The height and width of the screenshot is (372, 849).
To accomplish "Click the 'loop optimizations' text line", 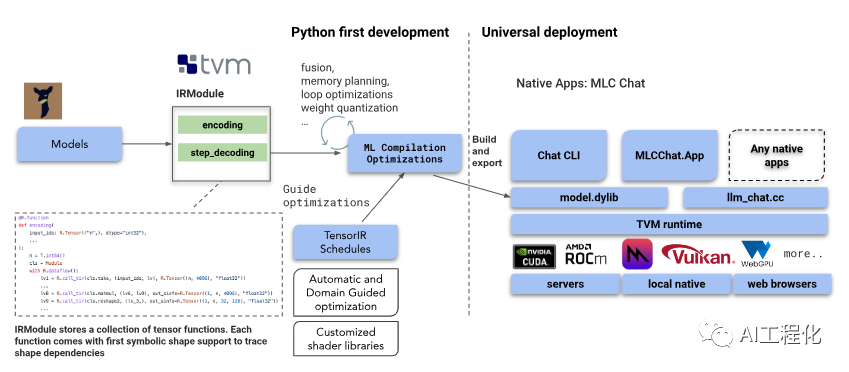I will (347, 95).
